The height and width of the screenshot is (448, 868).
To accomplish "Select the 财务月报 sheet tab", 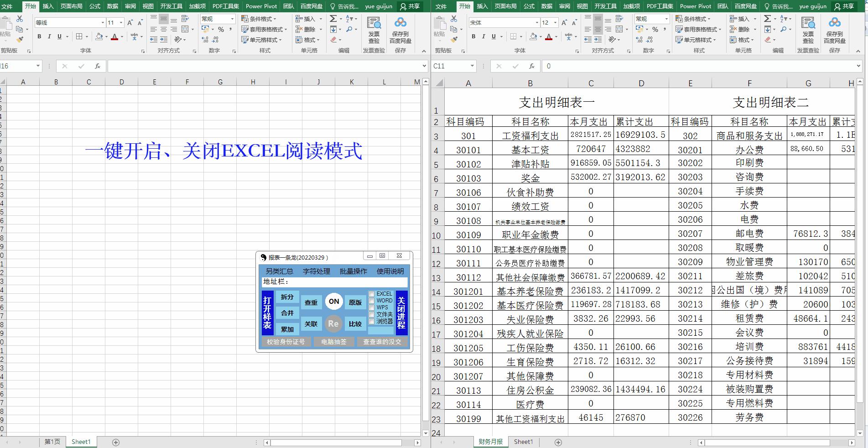I will (x=490, y=442).
